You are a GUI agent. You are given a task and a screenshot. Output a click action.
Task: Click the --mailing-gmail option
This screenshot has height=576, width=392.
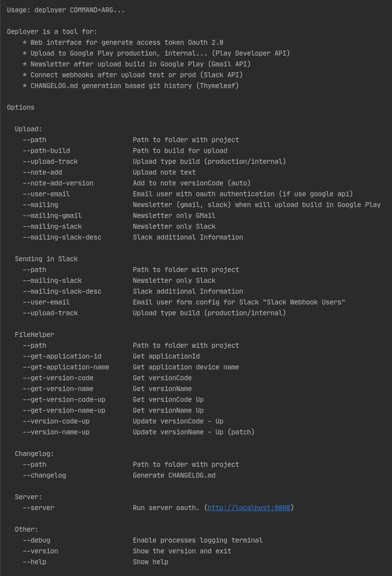coord(52,215)
